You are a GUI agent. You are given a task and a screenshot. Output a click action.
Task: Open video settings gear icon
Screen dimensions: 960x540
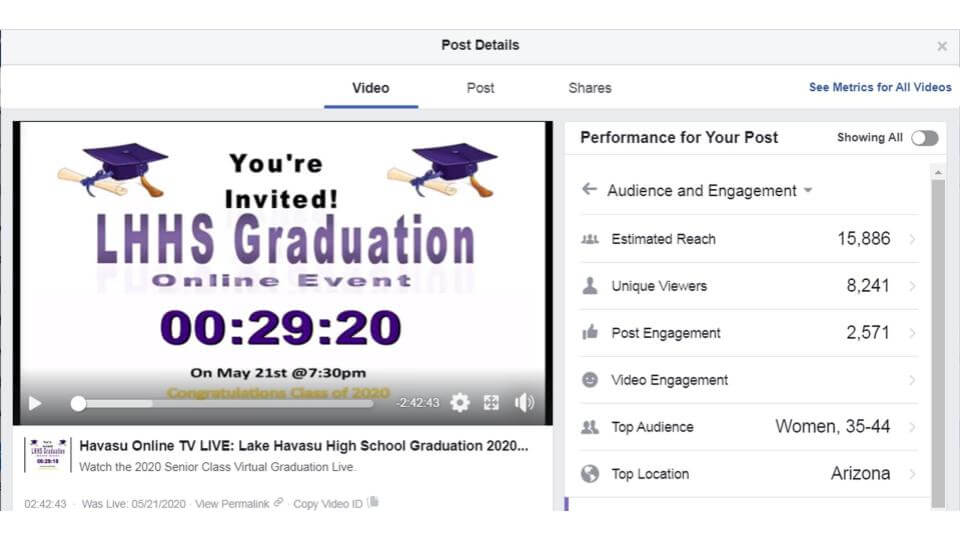(460, 402)
